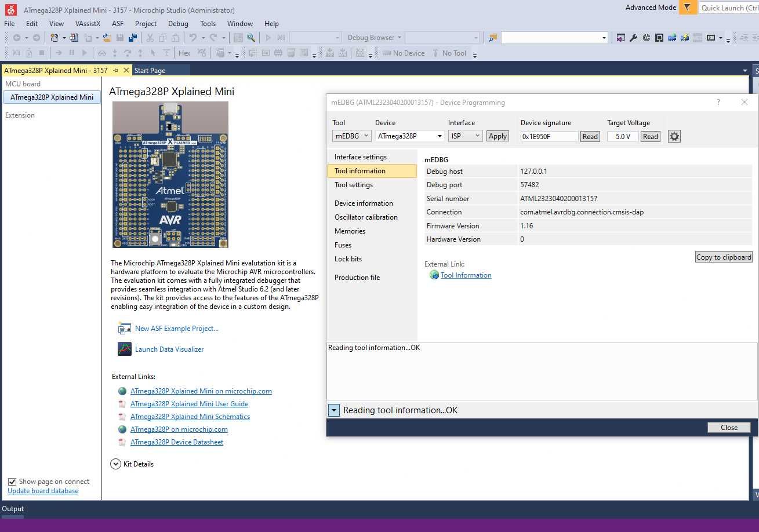Click the folder search icon beside the search box

tap(493, 38)
